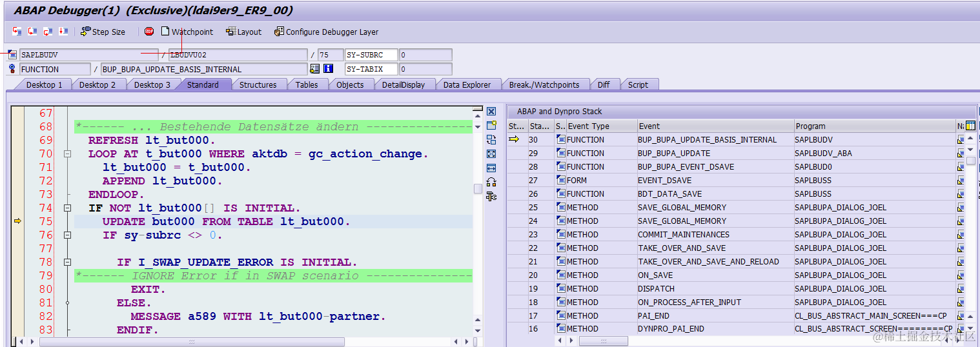
Task: Click the Maximize Horizontally tool icon
Action: coord(491,168)
